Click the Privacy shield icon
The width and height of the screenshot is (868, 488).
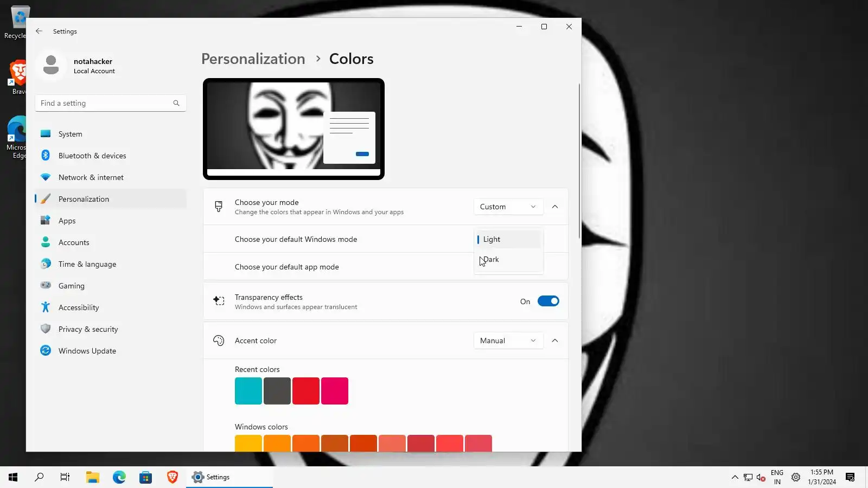pos(46,329)
